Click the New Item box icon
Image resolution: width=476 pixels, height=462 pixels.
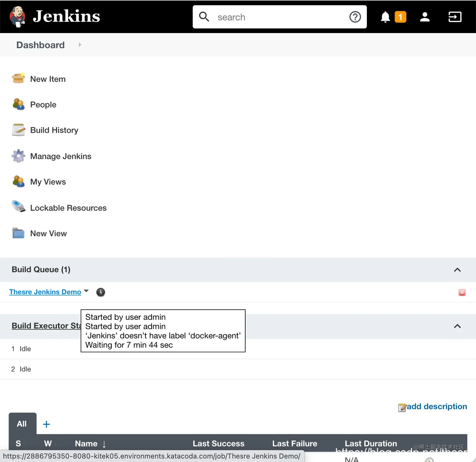19,78
